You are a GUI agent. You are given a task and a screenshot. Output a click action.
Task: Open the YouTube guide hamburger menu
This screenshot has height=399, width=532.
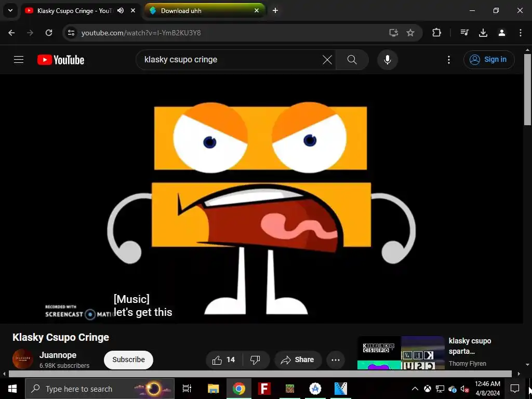pos(19,60)
